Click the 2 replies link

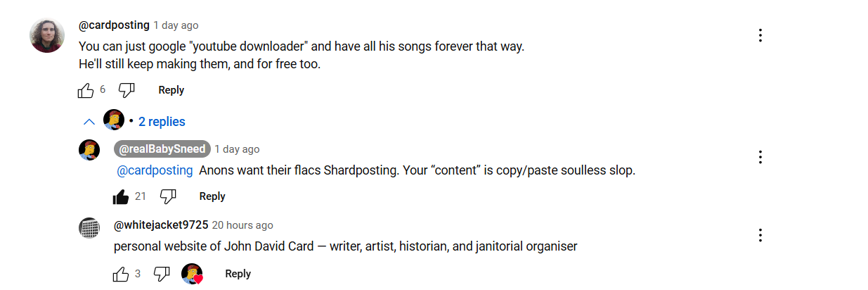pyautogui.click(x=162, y=122)
